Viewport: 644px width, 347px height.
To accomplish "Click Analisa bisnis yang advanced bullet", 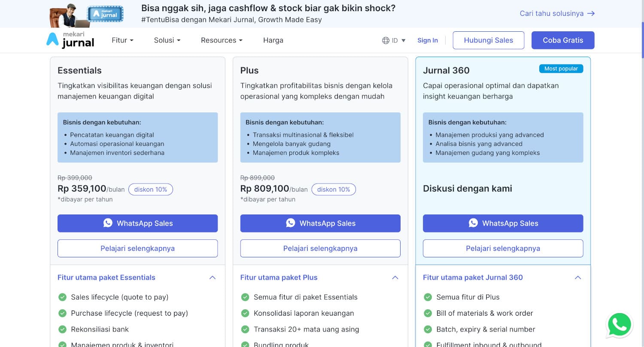I will 479,144.
